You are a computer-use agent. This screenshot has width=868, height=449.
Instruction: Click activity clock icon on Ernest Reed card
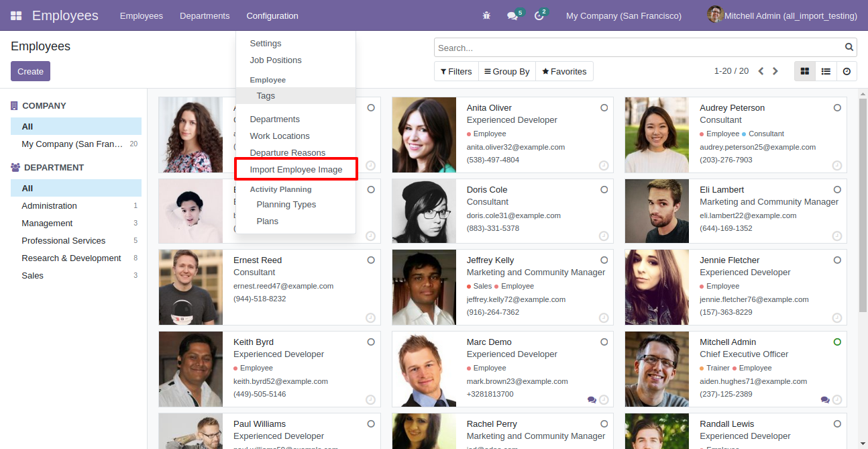370,317
